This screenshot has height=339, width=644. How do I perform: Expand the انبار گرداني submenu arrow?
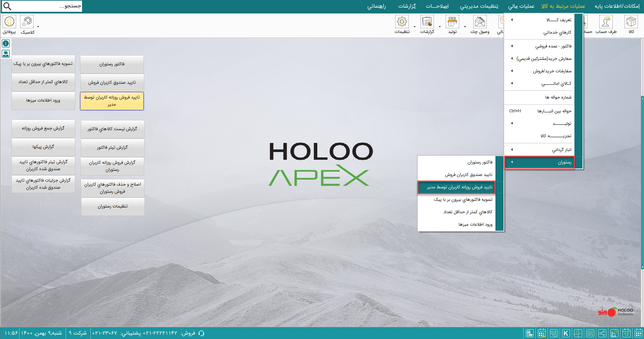[x=512, y=150]
